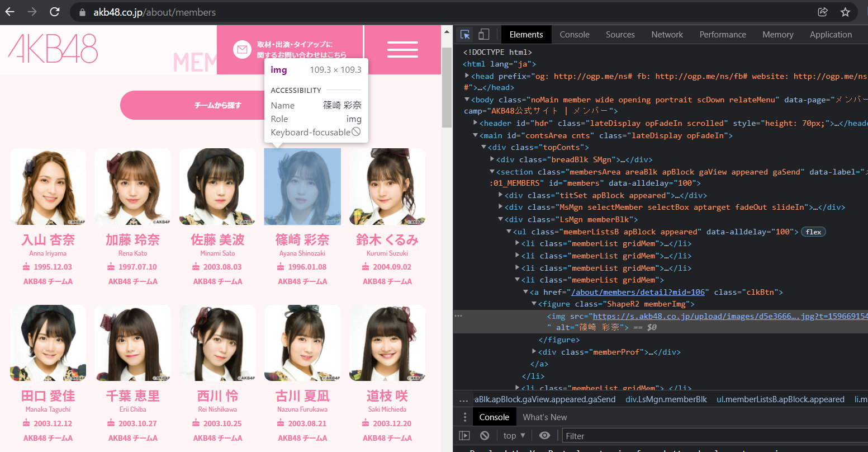Toggle the device toolbar icon
The height and width of the screenshot is (452, 868).
point(484,35)
